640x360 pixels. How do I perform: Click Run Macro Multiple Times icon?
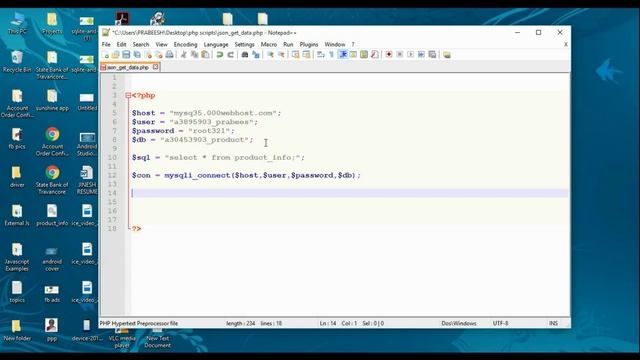point(421,55)
